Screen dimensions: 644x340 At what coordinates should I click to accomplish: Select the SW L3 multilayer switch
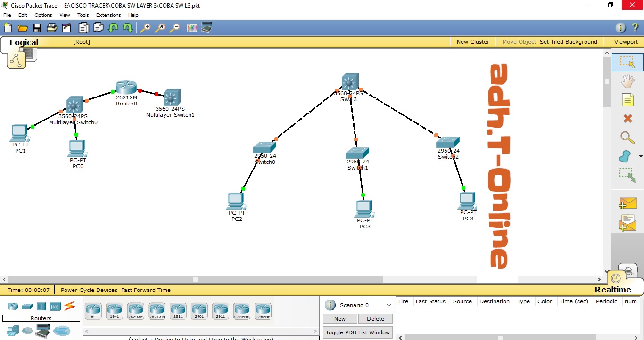[x=349, y=82]
